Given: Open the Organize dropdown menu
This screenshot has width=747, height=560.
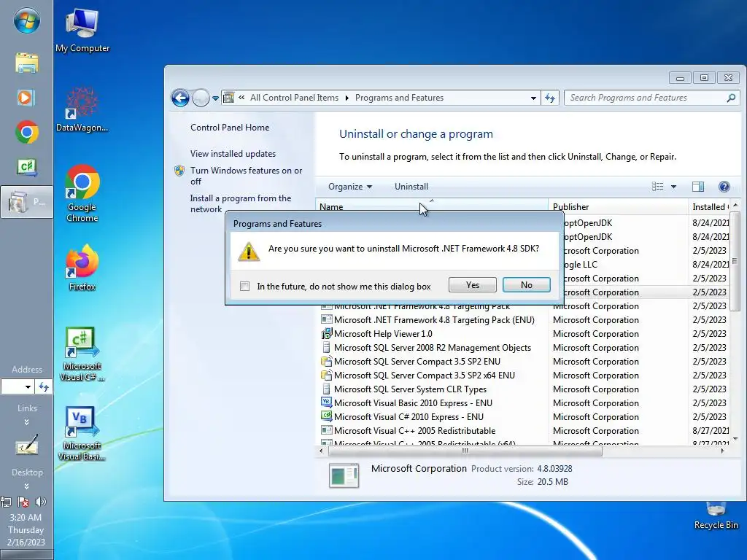Looking at the screenshot, I should click(x=350, y=187).
